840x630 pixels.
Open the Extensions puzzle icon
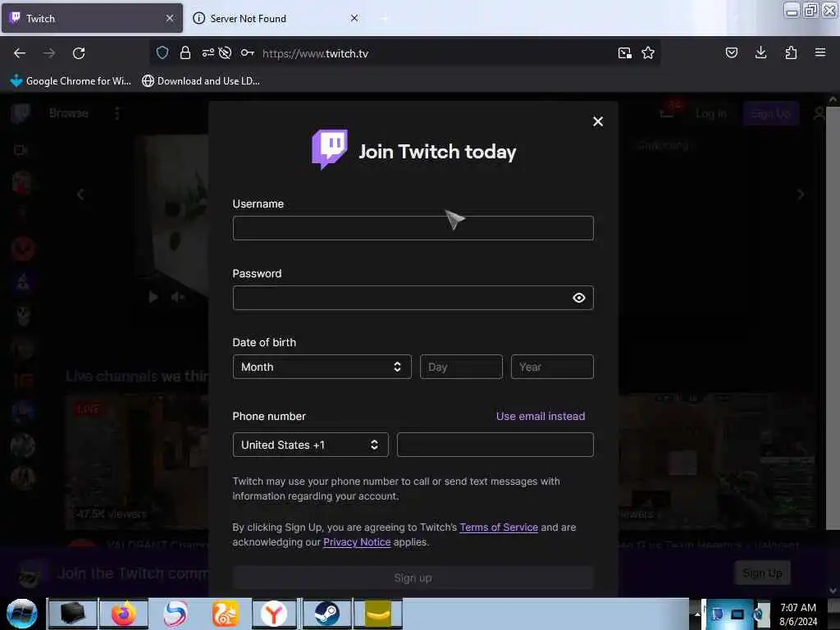[791, 52]
